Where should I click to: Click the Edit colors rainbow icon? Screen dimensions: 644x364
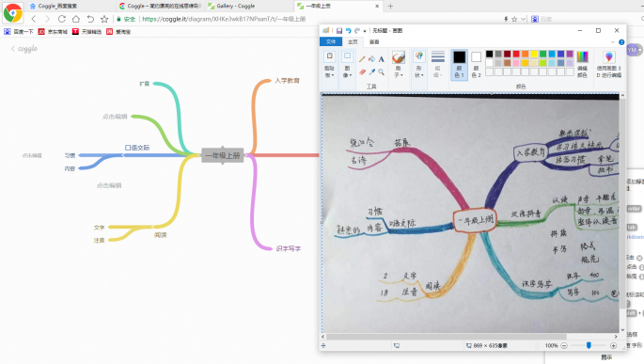(x=582, y=56)
